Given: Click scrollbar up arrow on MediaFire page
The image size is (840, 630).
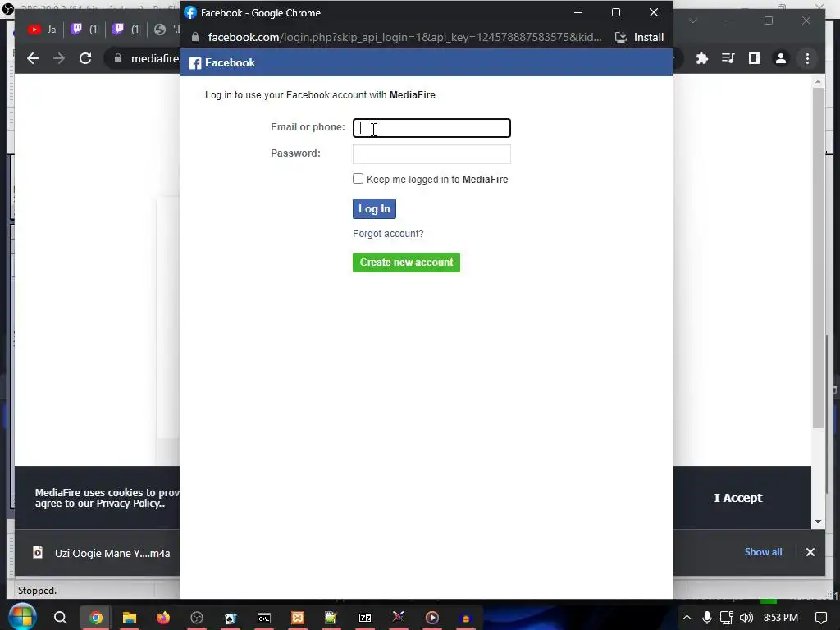Looking at the screenshot, I should tap(818, 81).
